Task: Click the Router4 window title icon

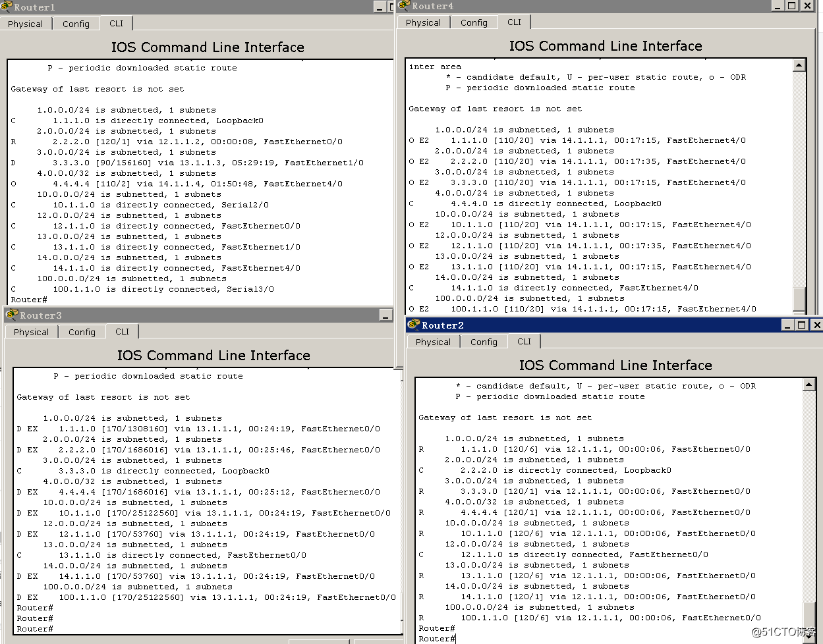Action: click(405, 6)
